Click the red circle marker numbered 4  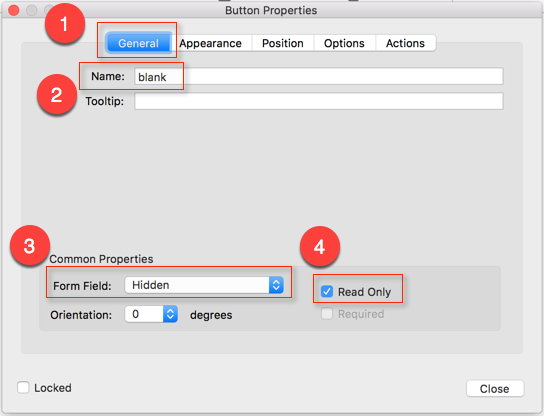(320, 246)
